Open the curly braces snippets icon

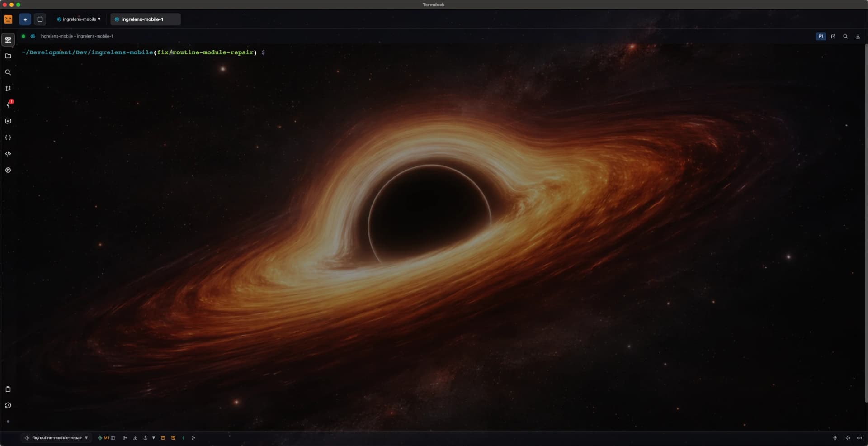click(x=8, y=138)
